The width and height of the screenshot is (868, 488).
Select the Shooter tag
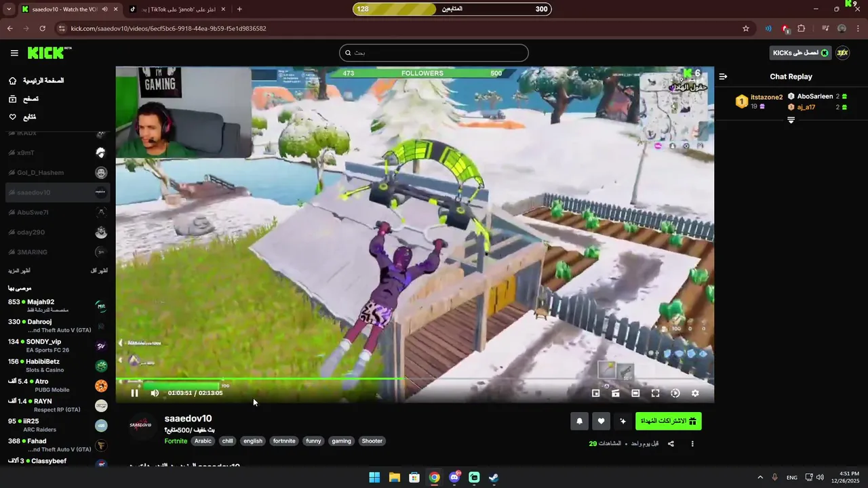[372, 441]
